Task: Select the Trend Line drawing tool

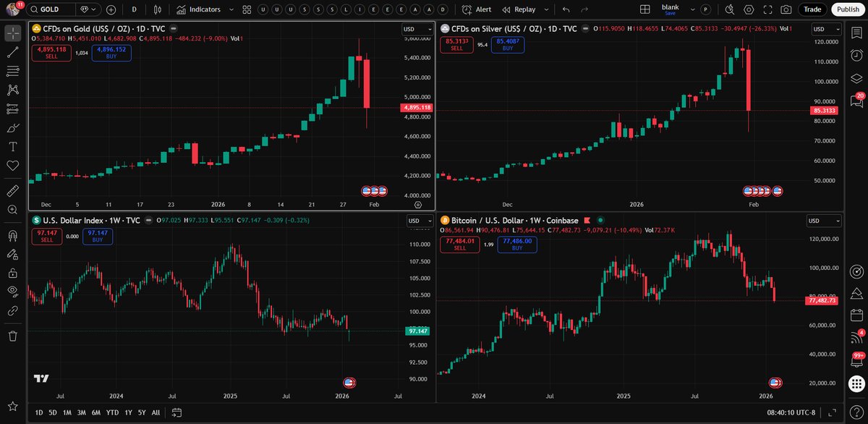Action: (12, 51)
